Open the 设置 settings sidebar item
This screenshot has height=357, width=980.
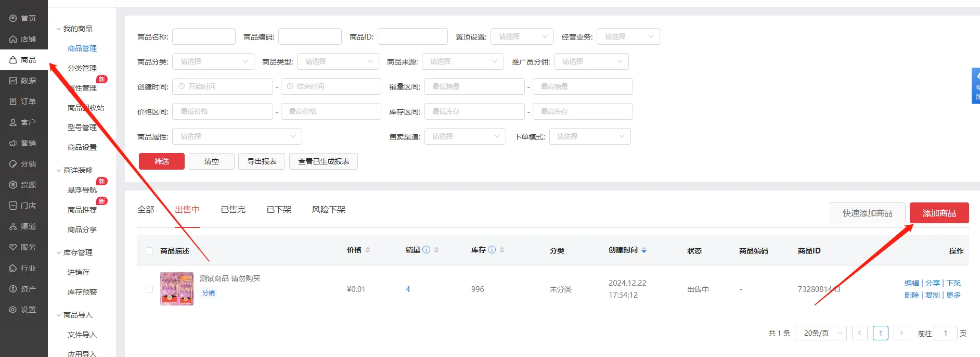point(23,310)
